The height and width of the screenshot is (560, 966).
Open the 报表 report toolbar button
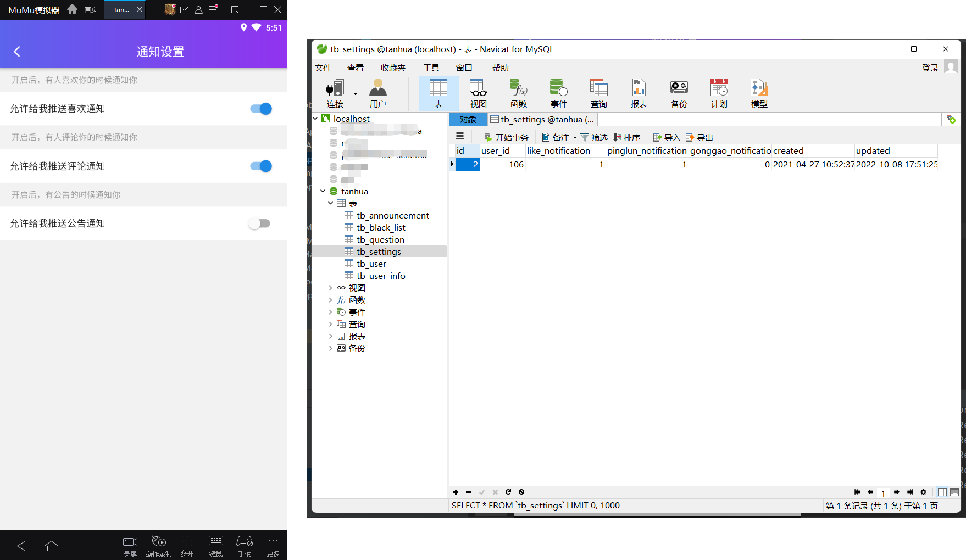pyautogui.click(x=639, y=94)
